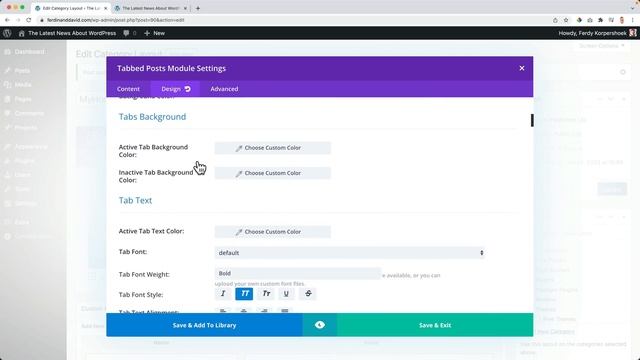This screenshot has width=640, height=360.
Task: Click Save & Add To Library
Action: [x=204, y=325]
